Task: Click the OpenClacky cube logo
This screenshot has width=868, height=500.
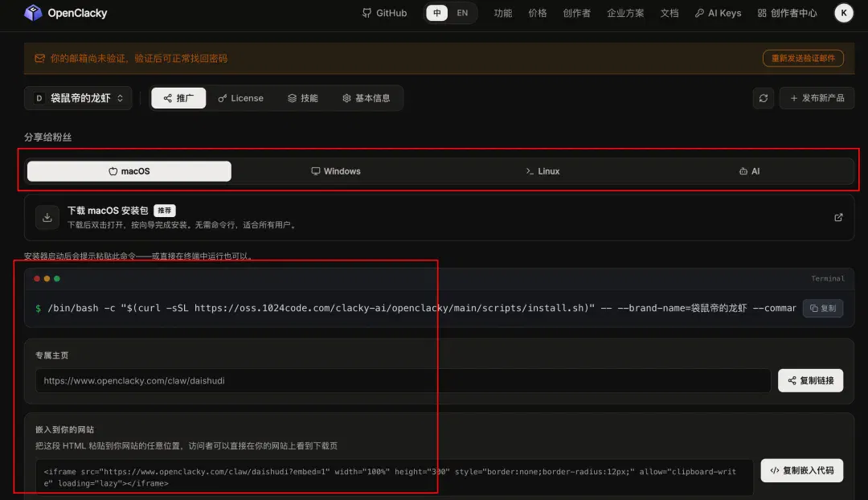Action: [33, 13]
